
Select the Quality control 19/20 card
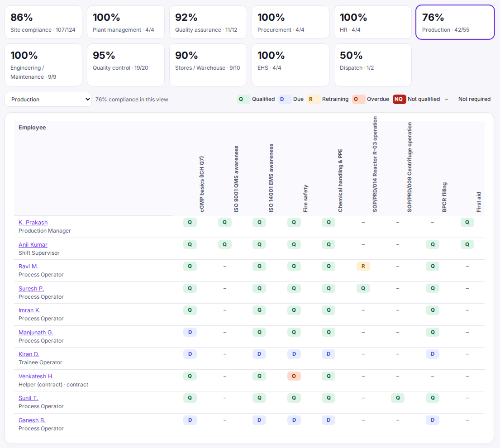pos(126,65)
